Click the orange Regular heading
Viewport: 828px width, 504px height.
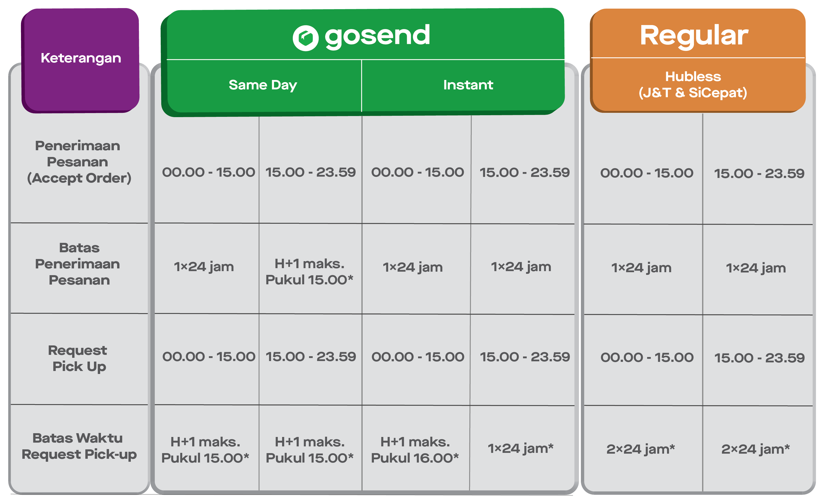coord(694,35)
